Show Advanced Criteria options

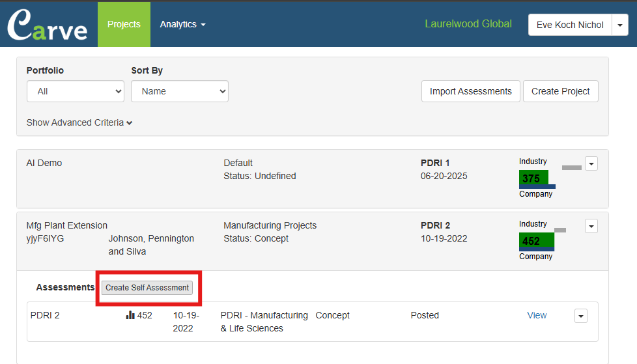[x=79, y=122]
